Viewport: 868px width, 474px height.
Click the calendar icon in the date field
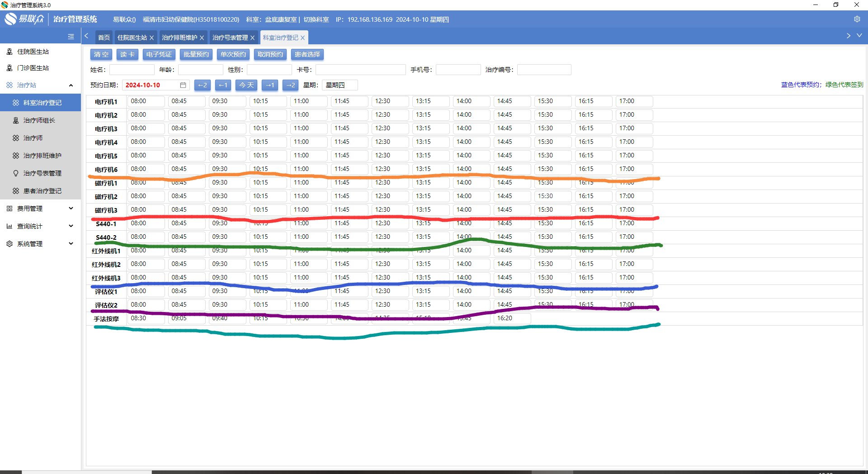[183, 85]
